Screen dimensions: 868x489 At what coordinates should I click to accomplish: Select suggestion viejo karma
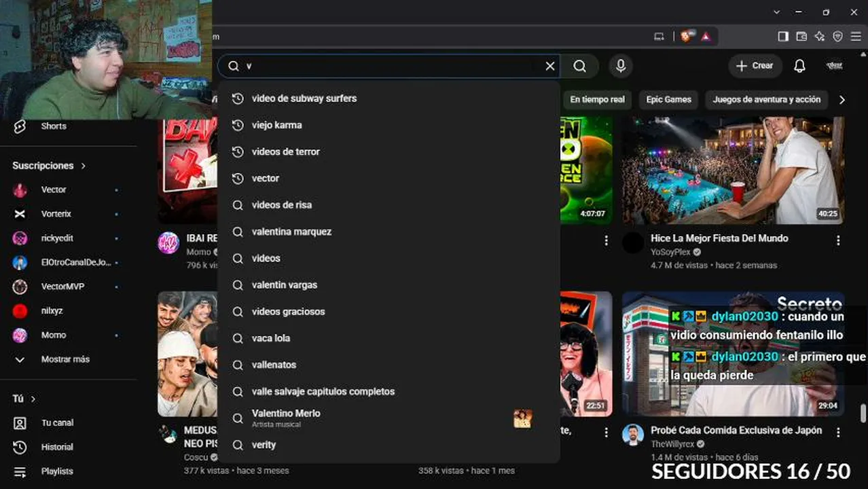click(x=388, y=125)
